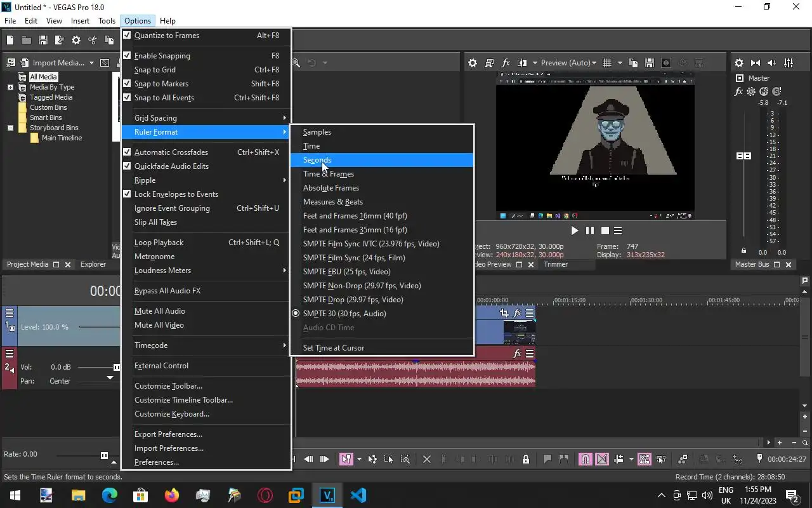812x508 pixels.
Task: Open the Import Media dropdown arrow
Action: 91,63
